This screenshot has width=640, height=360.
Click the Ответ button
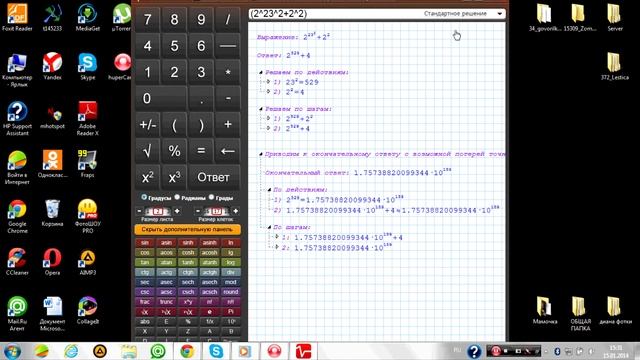[214, 177]
